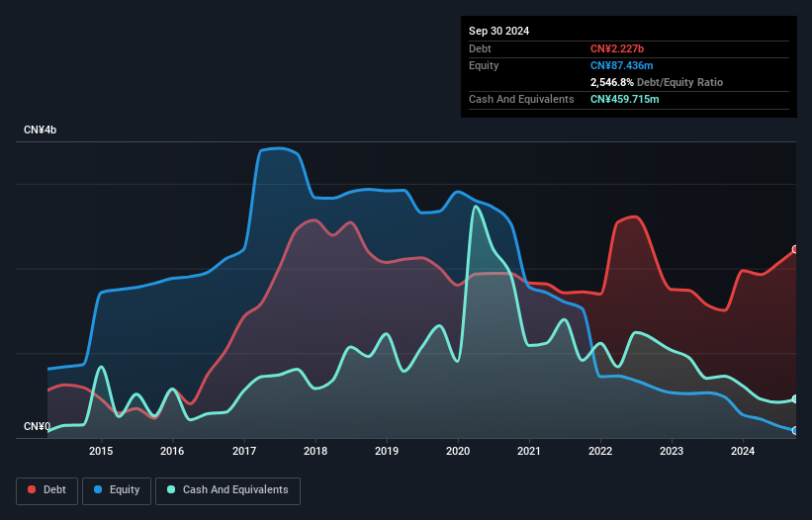Toggle the Debt legend button
812x520 pixels.
tap(47, 490)
